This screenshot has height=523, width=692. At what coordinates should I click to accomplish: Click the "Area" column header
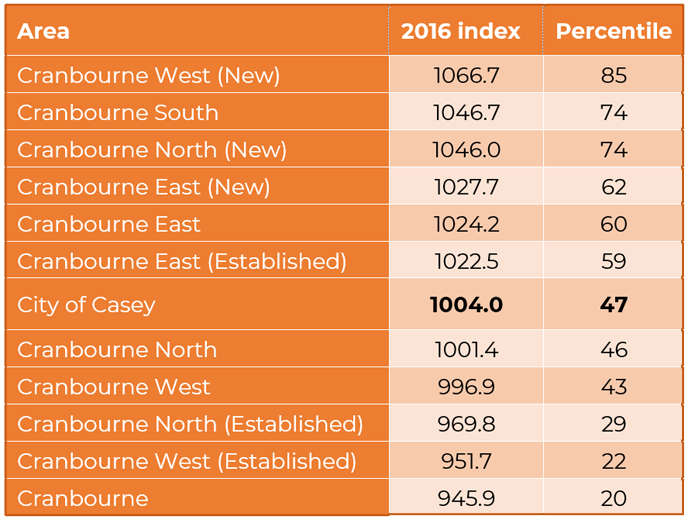pos(44,31)
